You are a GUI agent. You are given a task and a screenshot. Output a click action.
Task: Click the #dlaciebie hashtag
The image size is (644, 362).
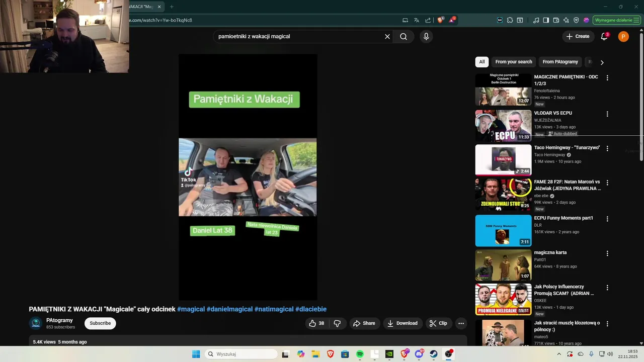pos(311,309)
